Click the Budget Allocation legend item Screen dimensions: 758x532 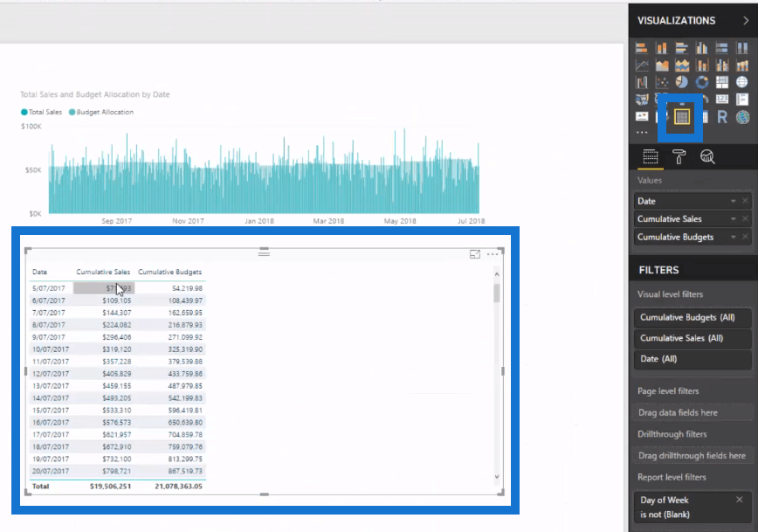click(101, 112)
